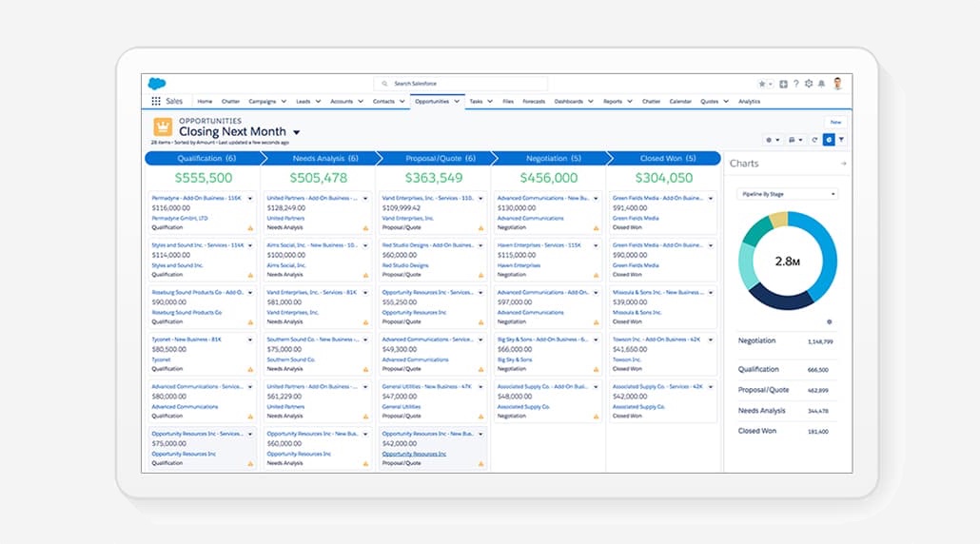Click the light turquoise donut chart segment

coord(746,266)
